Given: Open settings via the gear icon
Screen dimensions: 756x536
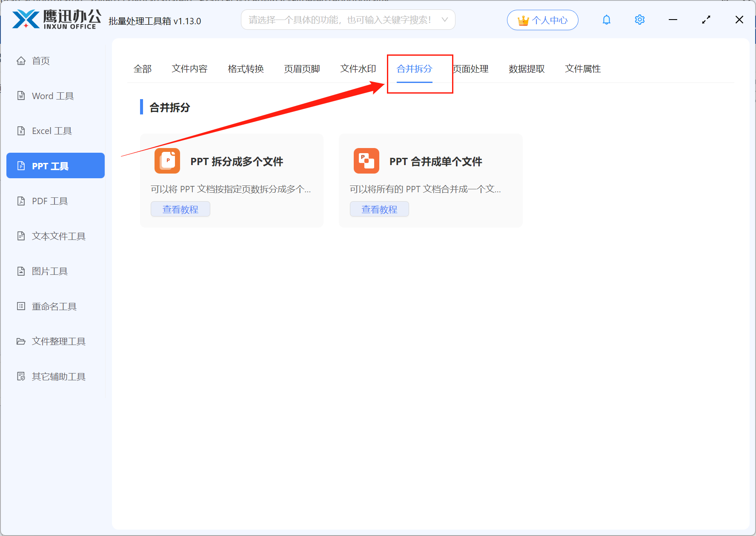Looking at the screenshot, I should click(639, 20).
